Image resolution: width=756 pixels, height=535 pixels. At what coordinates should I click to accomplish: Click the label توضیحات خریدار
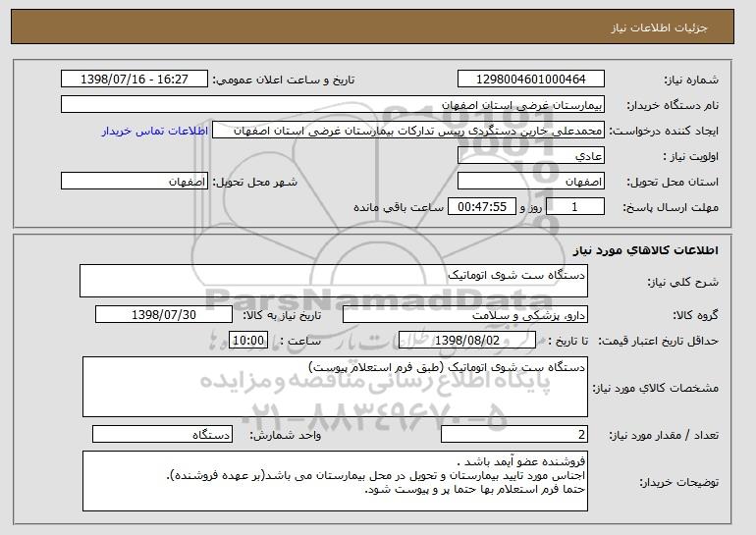pos(678,482)
